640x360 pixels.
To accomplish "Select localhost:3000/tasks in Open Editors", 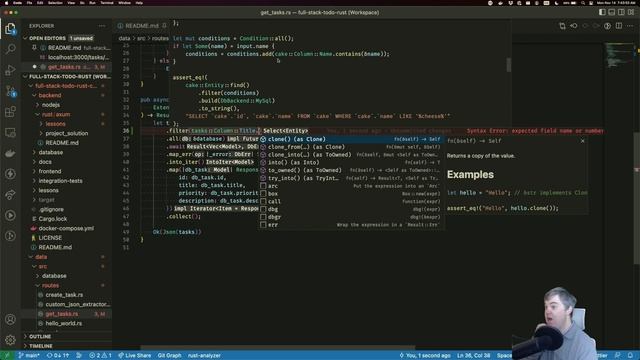I will [78, 57].
